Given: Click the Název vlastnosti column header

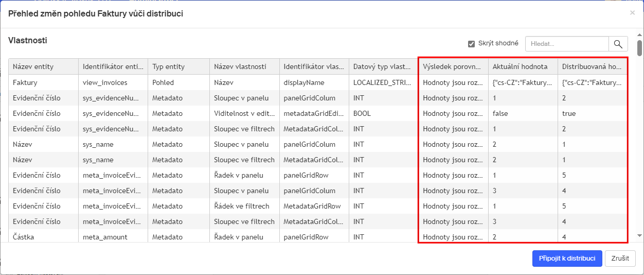Looking at the screenshot, I should [x=244, y=67].
